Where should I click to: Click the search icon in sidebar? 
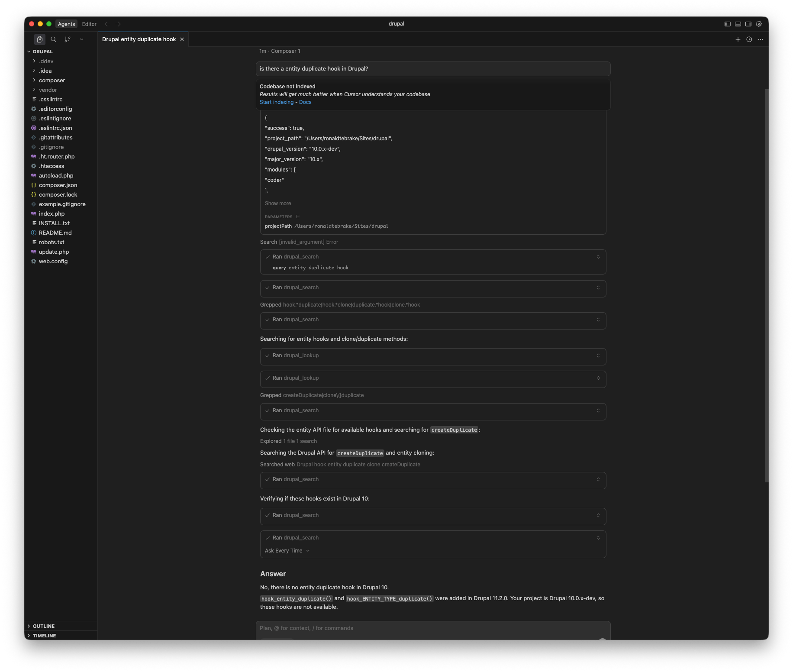(x=54, y=39)
